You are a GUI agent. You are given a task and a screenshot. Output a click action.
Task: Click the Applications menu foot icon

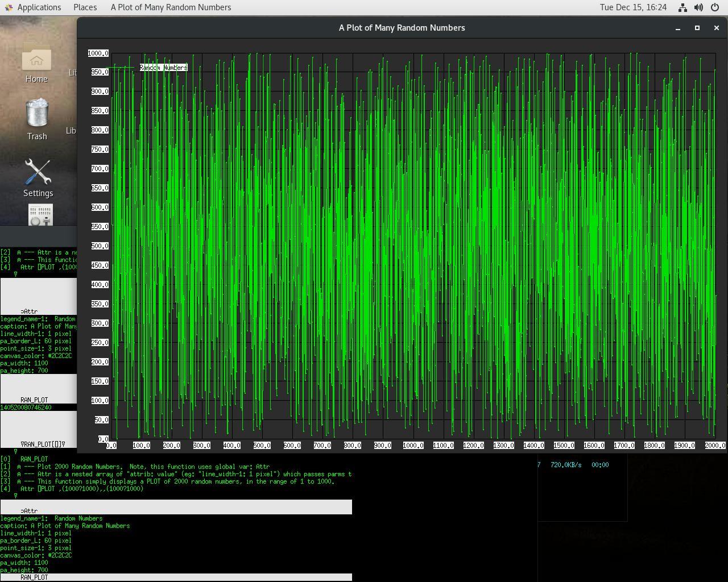tap(9, 7)
